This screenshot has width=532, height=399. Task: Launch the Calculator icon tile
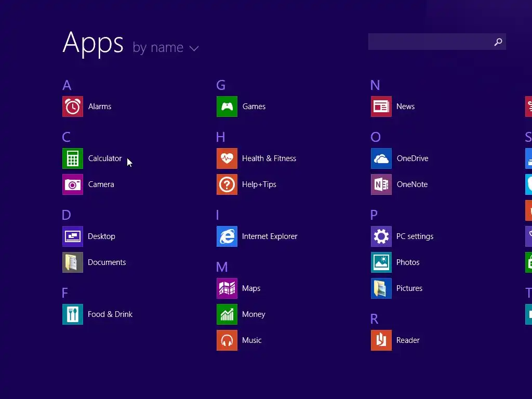(73, 158)
